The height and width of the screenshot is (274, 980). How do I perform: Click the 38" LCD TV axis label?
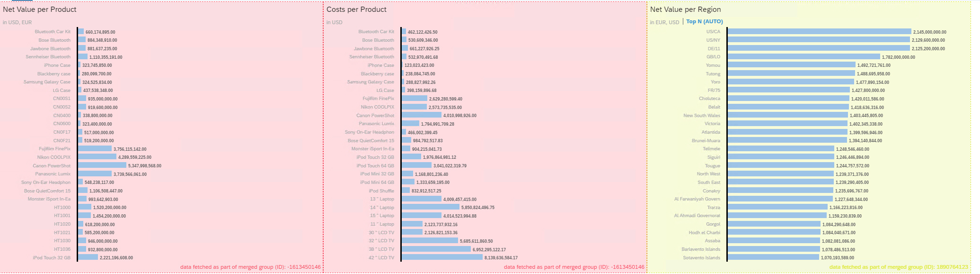point(381,249)
